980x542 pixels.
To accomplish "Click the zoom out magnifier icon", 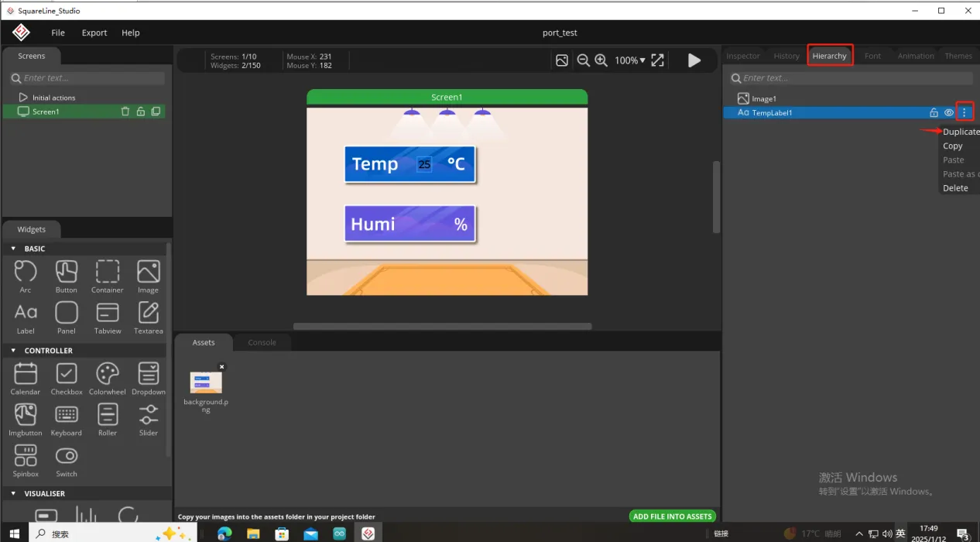I will coord(583,60).
